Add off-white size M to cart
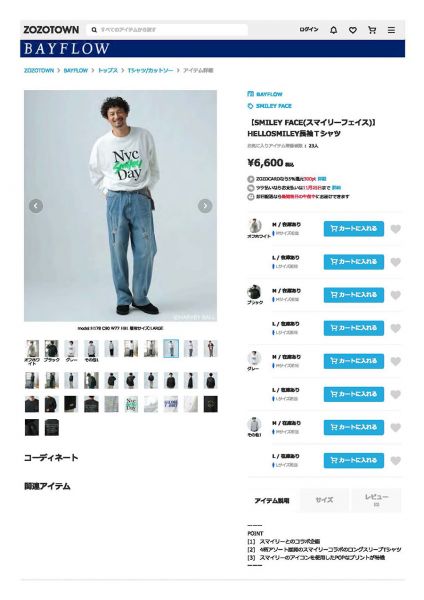 354,229
